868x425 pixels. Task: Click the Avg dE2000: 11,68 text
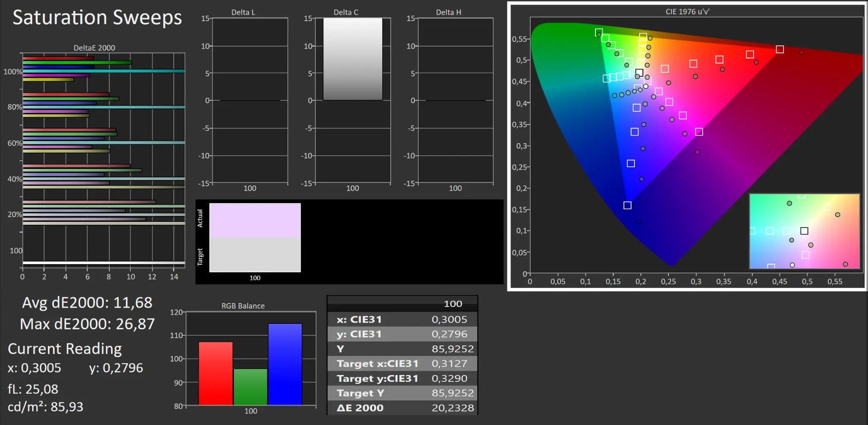click(x=87, y=303)
